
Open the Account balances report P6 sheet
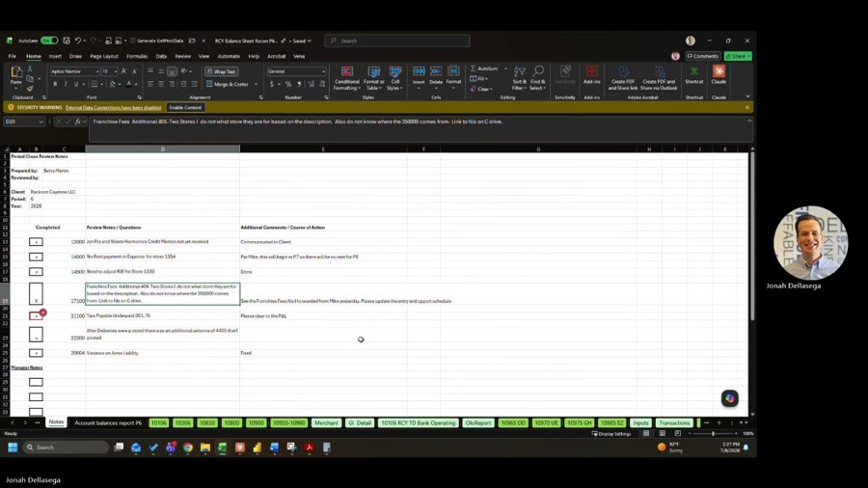point(108,422)
